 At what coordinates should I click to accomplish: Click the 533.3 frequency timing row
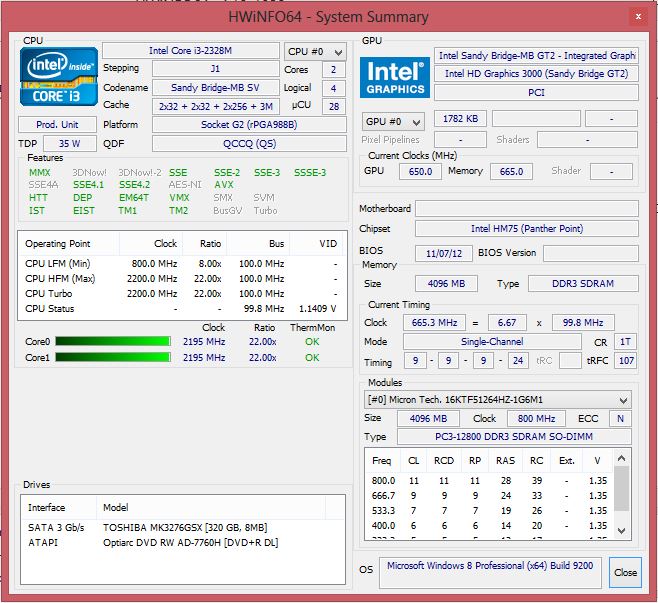(490, 511)
